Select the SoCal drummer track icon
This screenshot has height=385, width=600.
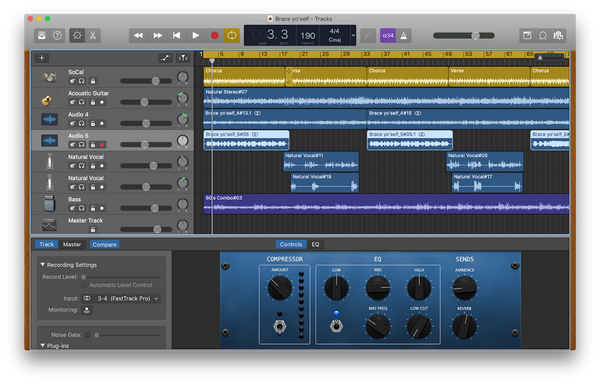click(49, 77)
